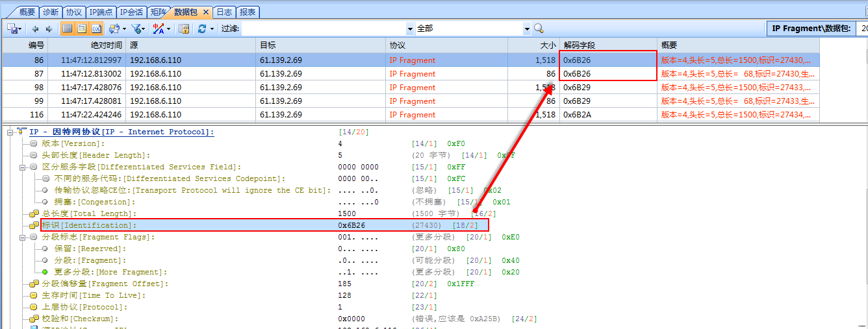Viewport: 868px width, 329px height.
Task: Go to the previous packet arrow
Action: point(35,29)
